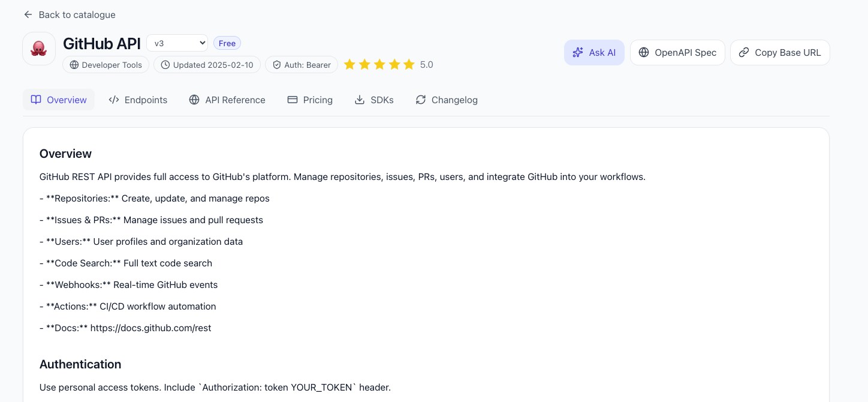The height and width of the screenshot is (402, 868).
Task: Open the v3 version dropdown
Action: coord(177,43)
